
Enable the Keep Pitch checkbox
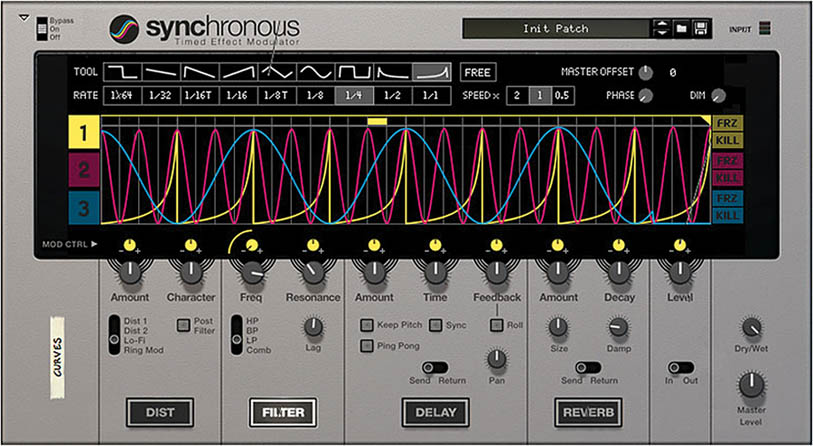[367, 325]
